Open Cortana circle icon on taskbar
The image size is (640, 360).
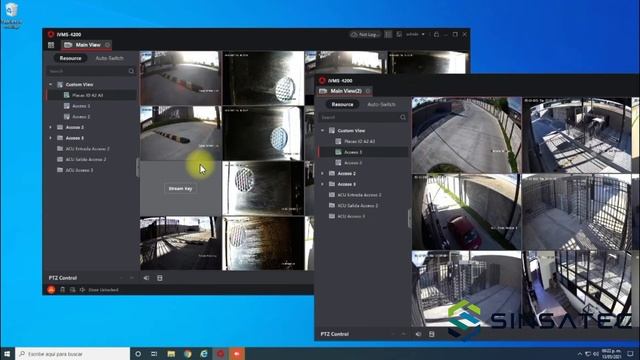(138, 354)
